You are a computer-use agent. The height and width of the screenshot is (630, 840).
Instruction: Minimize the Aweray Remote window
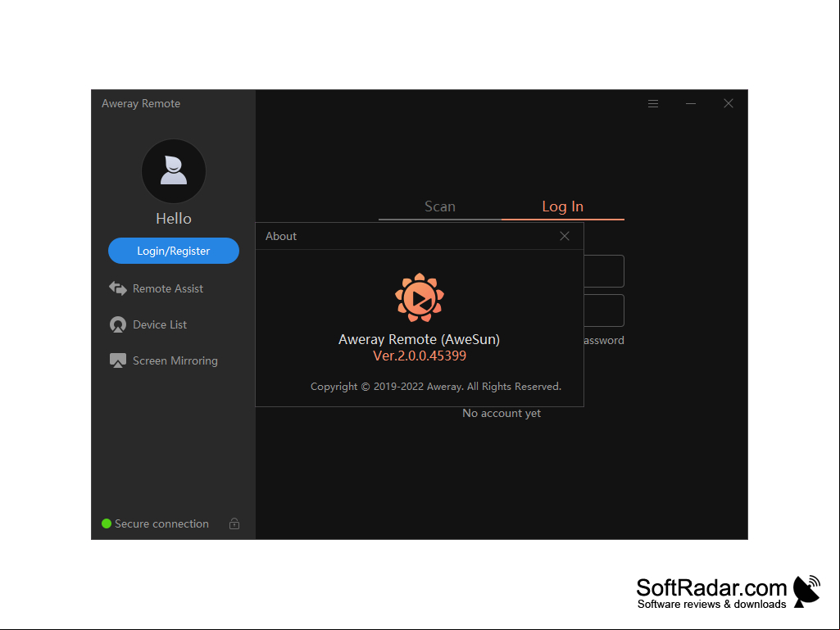[x=691, y=103]
